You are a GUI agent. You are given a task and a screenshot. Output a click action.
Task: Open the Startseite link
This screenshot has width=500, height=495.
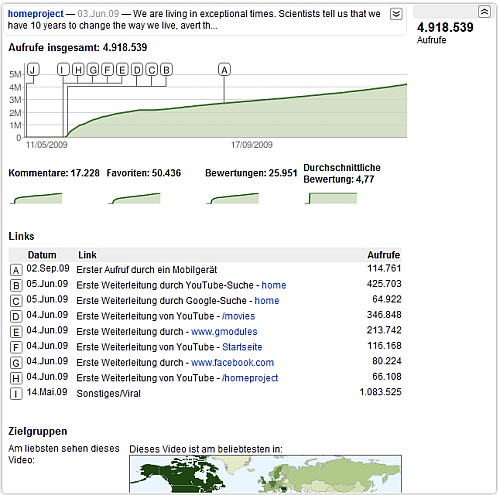click(242, 347)
